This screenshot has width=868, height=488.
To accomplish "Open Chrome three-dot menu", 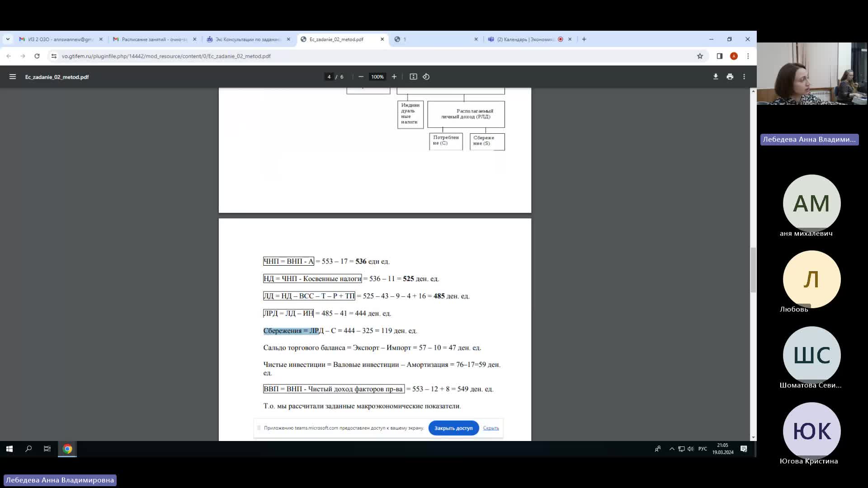I will [748, 56].
